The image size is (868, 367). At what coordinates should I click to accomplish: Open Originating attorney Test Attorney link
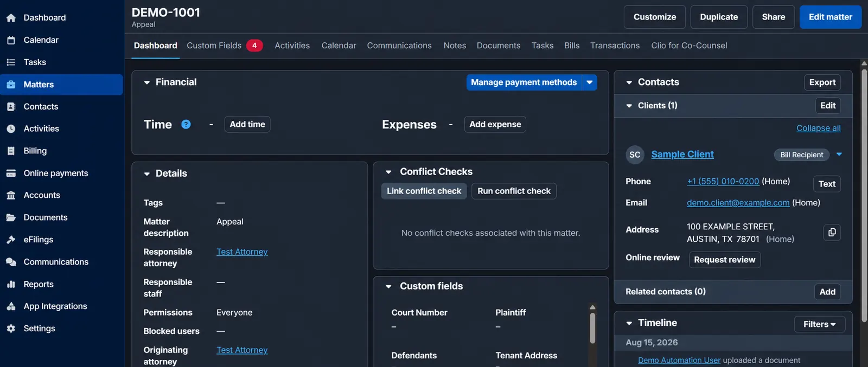pyautogui.click(x=242, y=350)
